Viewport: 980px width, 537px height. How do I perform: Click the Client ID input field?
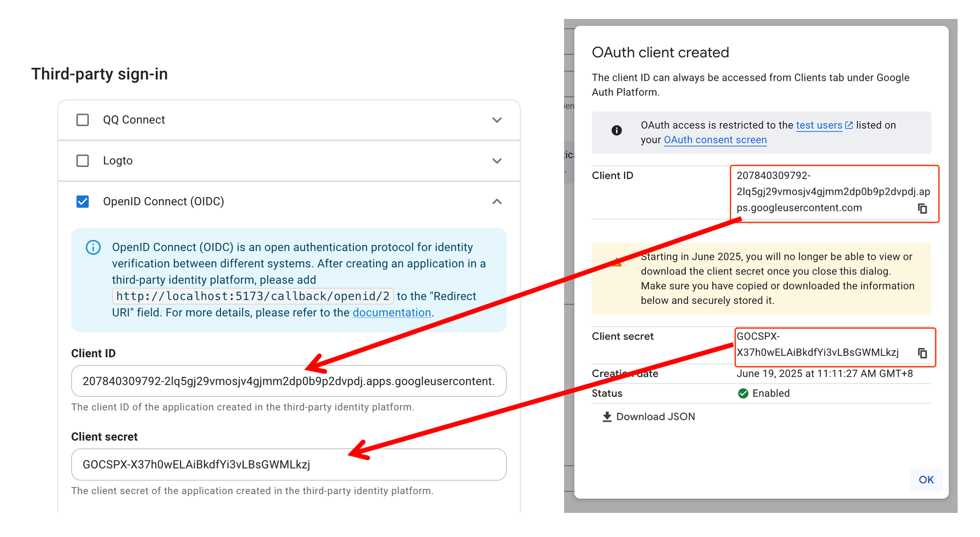coord(288,381)
